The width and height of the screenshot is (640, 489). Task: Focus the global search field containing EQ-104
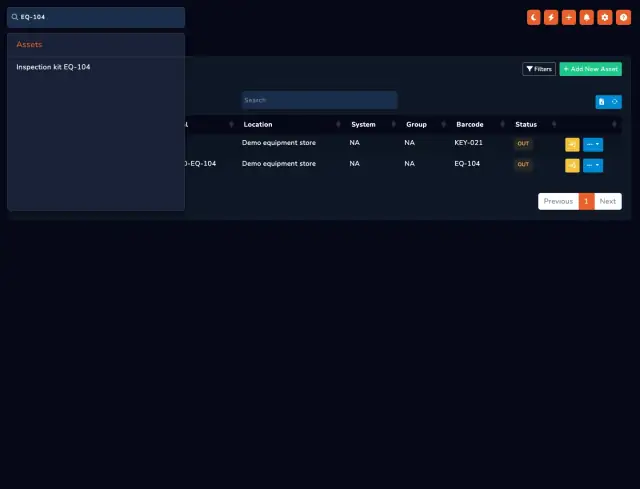[96, 17]
